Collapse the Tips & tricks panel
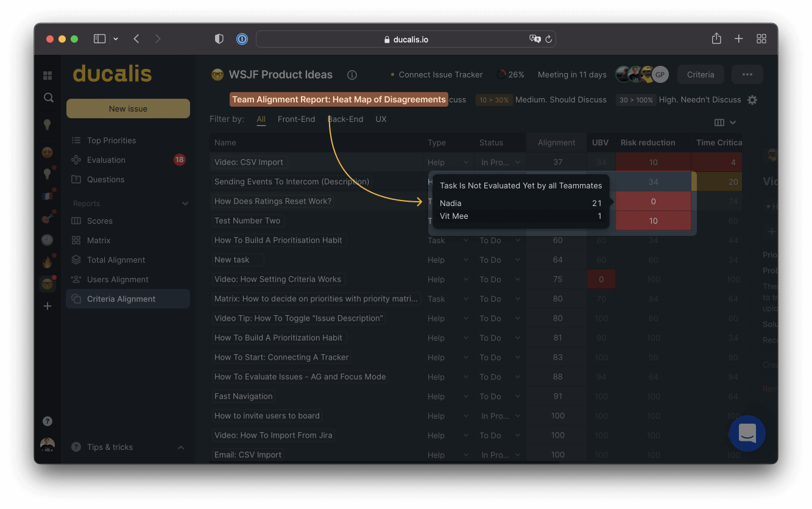The height and width of the screenshot is (509, 812). pos(181,447)
